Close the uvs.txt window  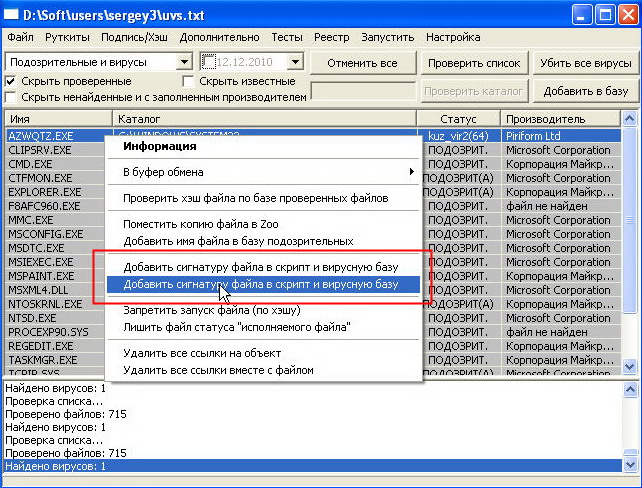click(628, 16)
